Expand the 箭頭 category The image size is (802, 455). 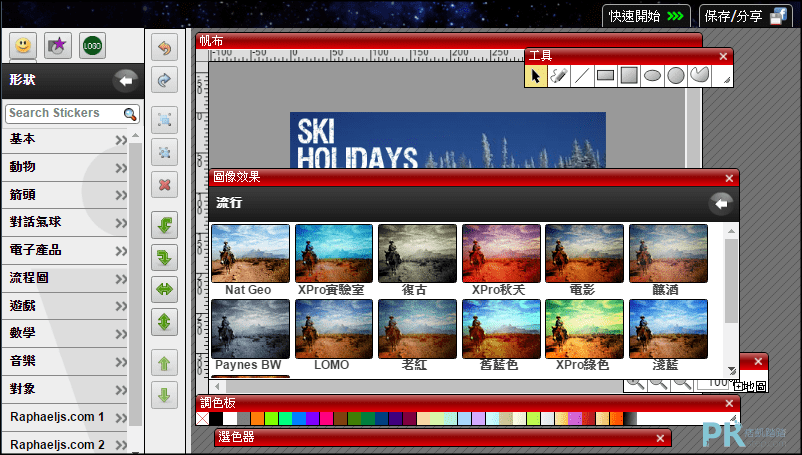(x=65, y=194)
